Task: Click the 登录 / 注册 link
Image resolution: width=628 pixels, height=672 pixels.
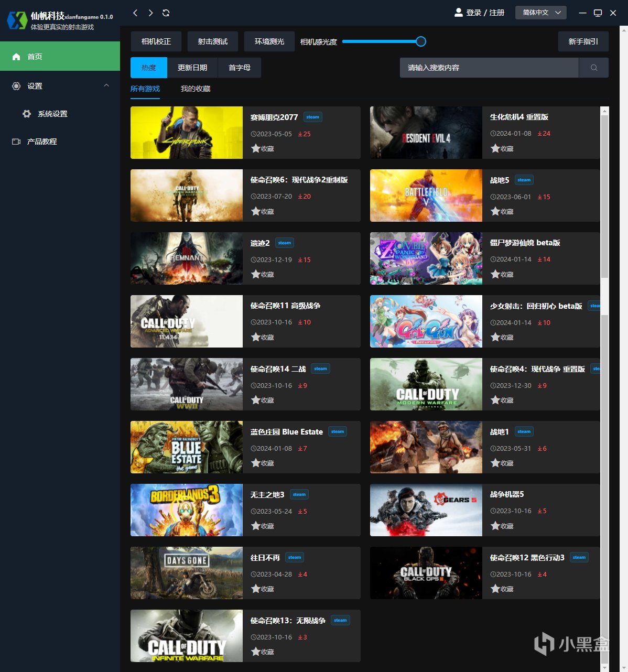Action: tap(485, 13)
